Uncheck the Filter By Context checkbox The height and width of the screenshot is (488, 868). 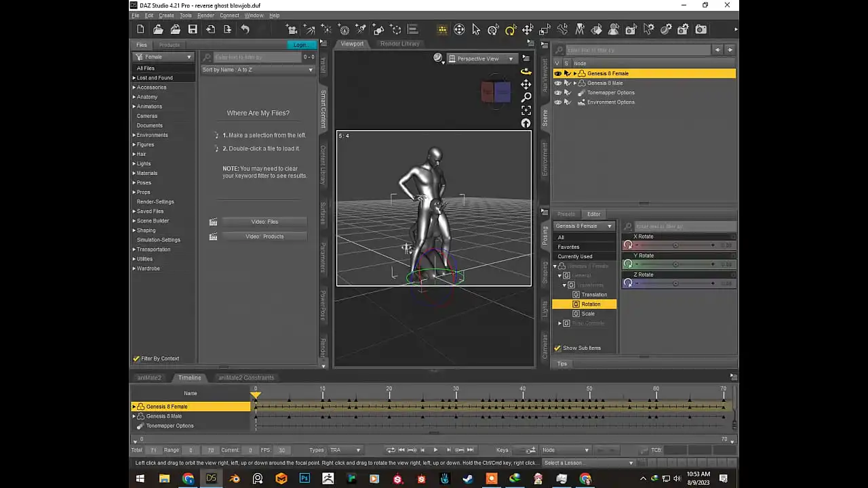coord(136,359)
